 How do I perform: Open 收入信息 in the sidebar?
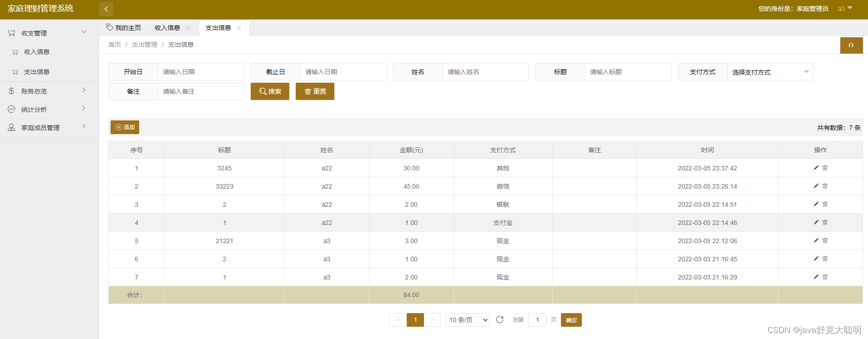(x=49, y=52)
